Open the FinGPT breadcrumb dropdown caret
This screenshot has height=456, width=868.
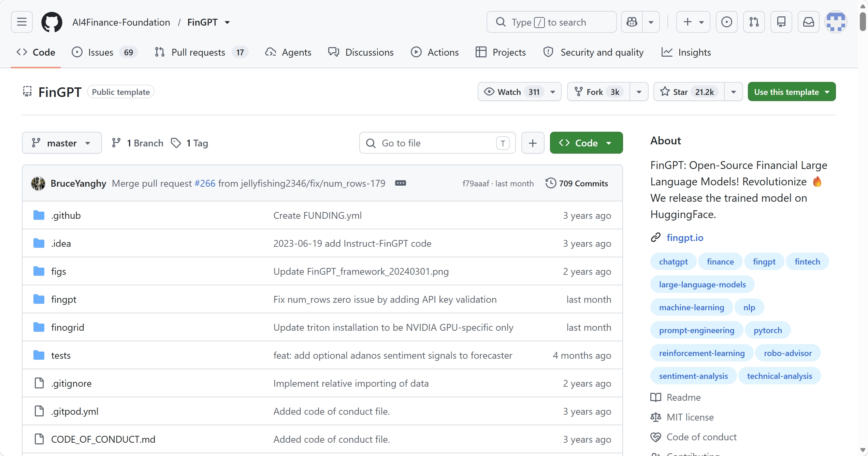click(227, 23)
